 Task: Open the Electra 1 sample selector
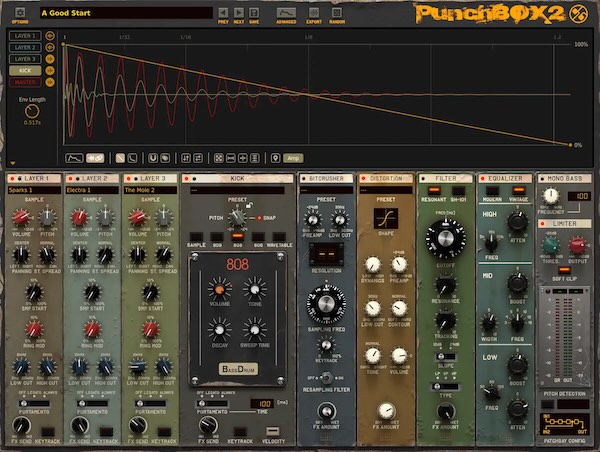[x=93, y=190]
